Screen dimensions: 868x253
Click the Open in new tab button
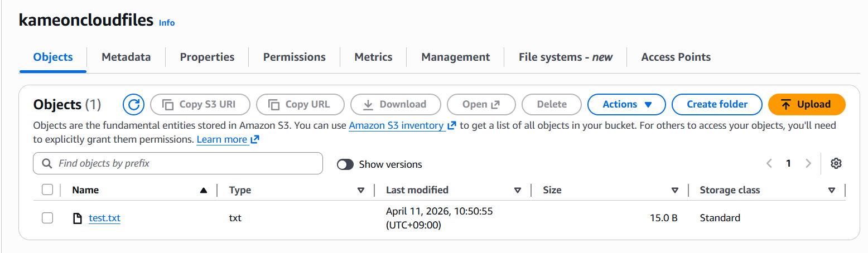point(481,104)
